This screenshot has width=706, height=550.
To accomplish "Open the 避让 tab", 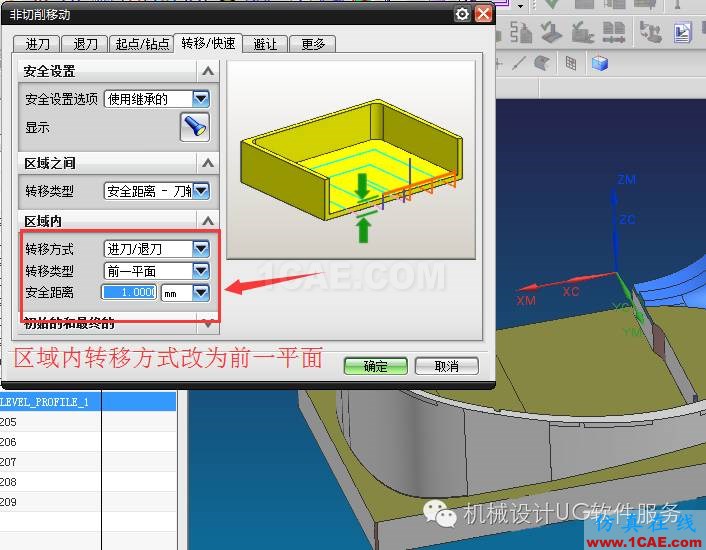I will [x=265, y=44].
